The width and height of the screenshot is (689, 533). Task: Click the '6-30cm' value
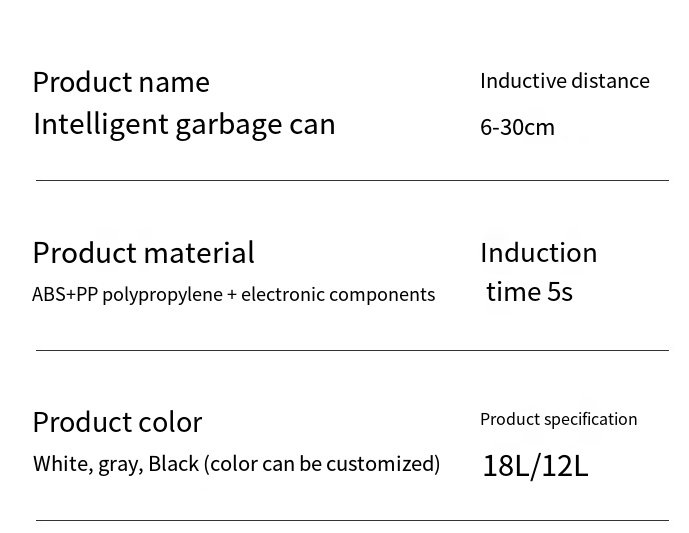coord(517,128)
